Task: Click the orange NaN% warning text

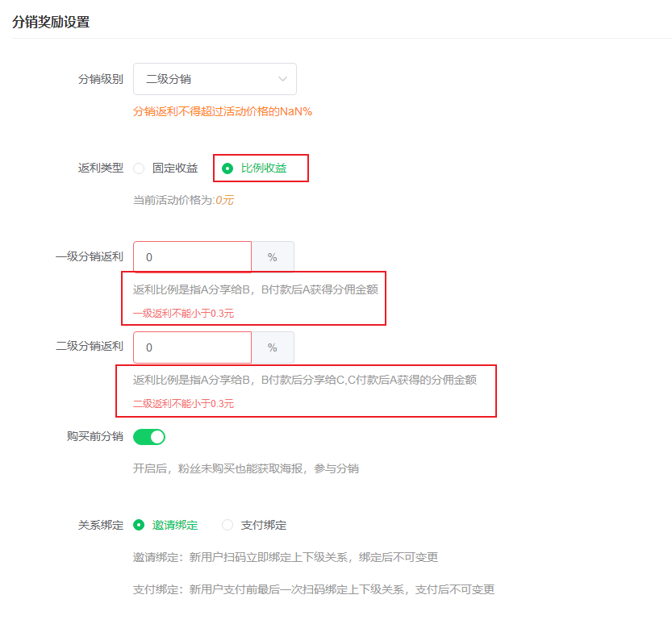Action: (x=226, y=113)
